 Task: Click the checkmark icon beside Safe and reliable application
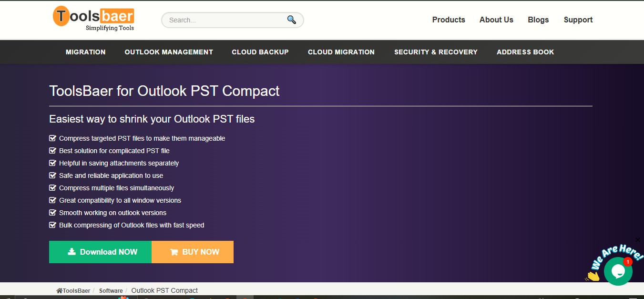(x=53, y=175)
